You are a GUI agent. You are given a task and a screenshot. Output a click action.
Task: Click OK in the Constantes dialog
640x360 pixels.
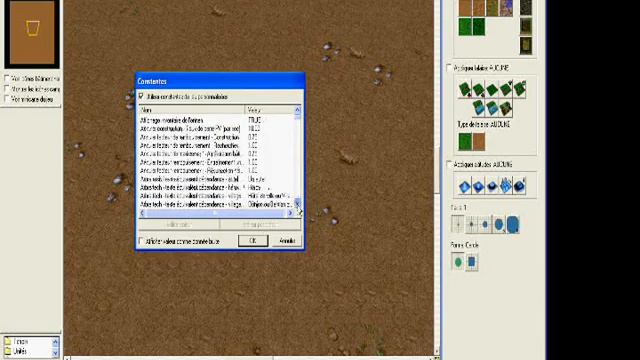pyautogui.click(x=253, y=241)
